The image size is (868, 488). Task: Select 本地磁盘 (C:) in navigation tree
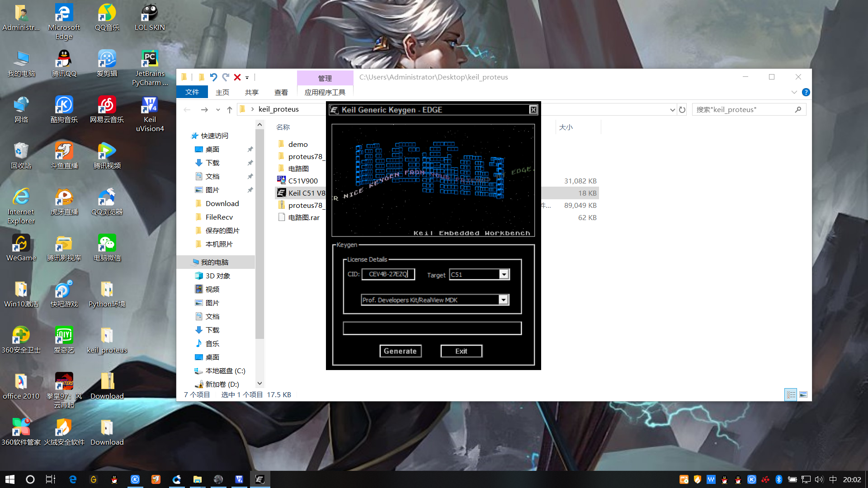point(225,371)
